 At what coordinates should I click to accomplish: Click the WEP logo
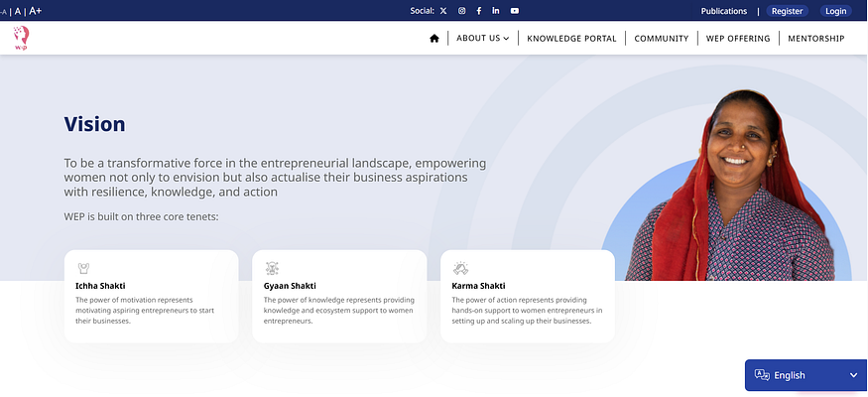click(22, 38)
